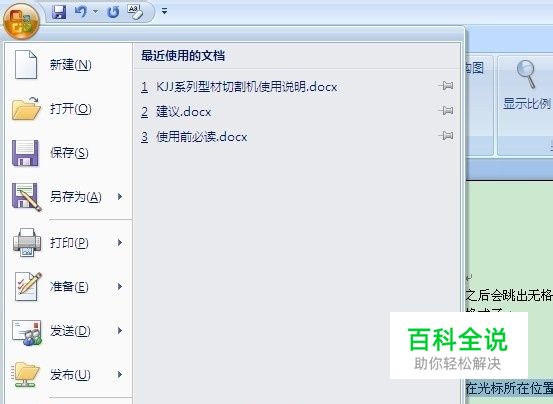Screen dimensions: 553x404
Task: Open the Undo history dropdown arrow
Action: [x=96, y=12]
